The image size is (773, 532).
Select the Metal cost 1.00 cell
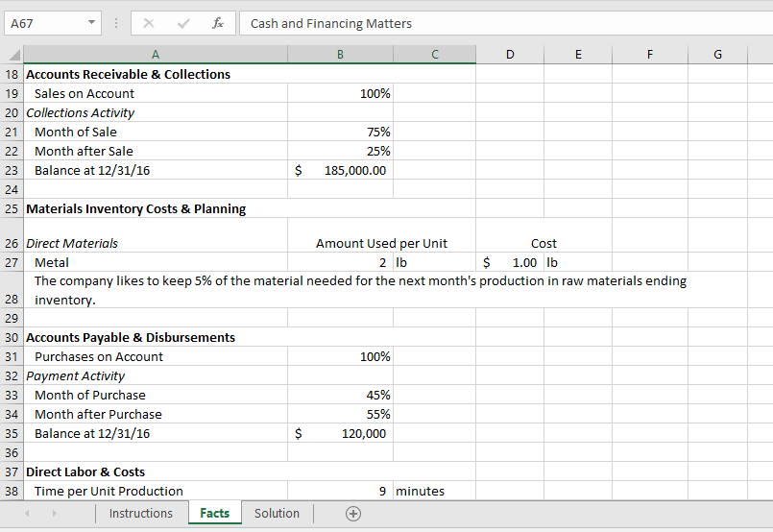pyautogui.click(x=510, y=262)
